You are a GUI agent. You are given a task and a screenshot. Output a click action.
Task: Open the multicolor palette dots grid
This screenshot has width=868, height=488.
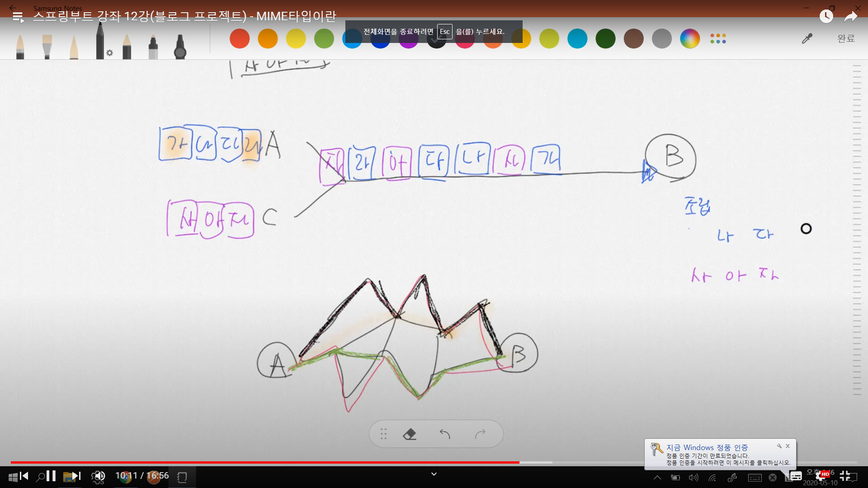[x=718, y=39]
